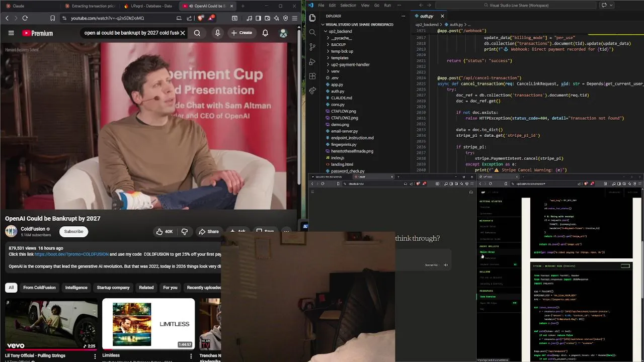Open the ColdFusion channel avatar
644x362 pixels.
11,231
